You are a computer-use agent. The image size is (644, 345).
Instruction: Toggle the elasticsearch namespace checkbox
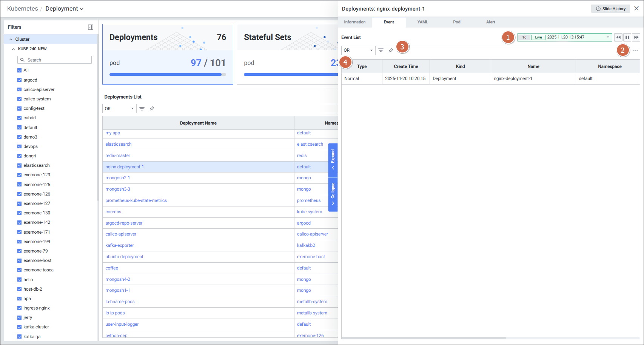click(x=20, y=165)
